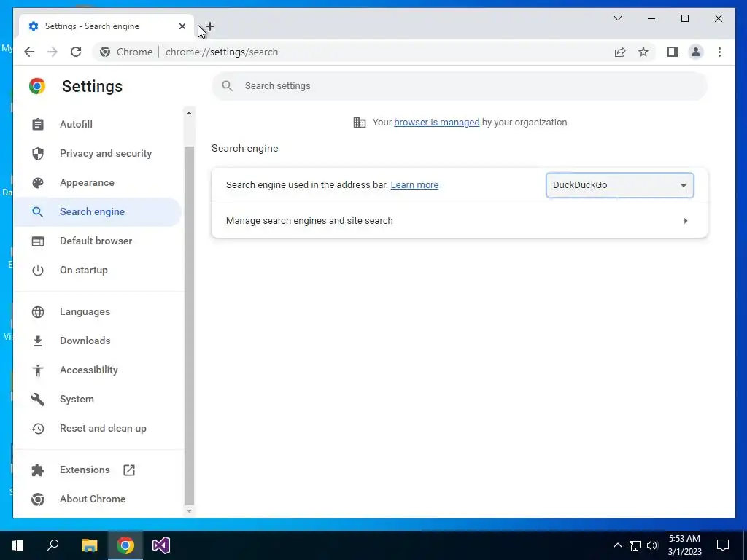Image resolution: width=747 pixels, height=560 pixels.
Task: Click the magnifier icon in Search settings box
Action: tap(228, 86)
